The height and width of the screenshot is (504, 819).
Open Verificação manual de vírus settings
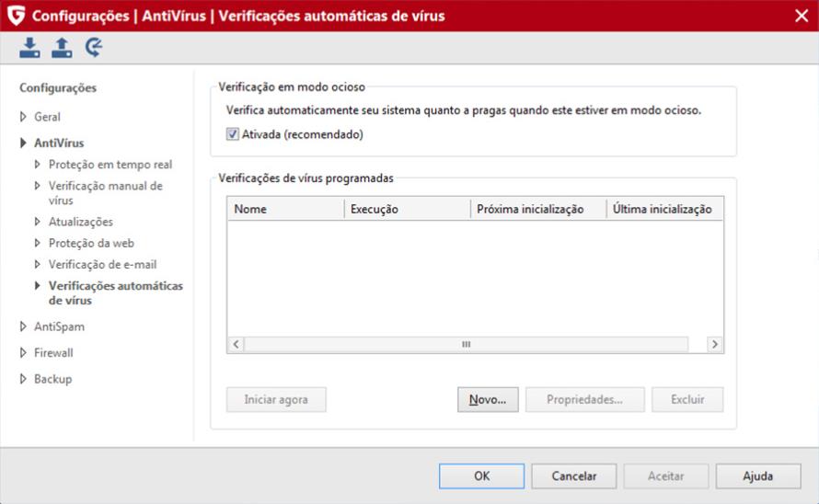point(106,193)
